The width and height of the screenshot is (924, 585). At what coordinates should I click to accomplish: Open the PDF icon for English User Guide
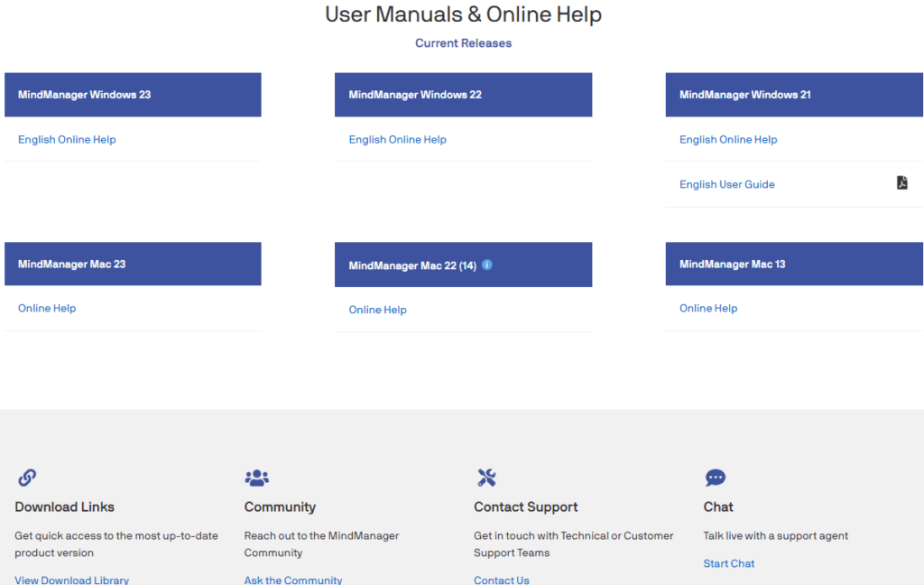(901, 182)
